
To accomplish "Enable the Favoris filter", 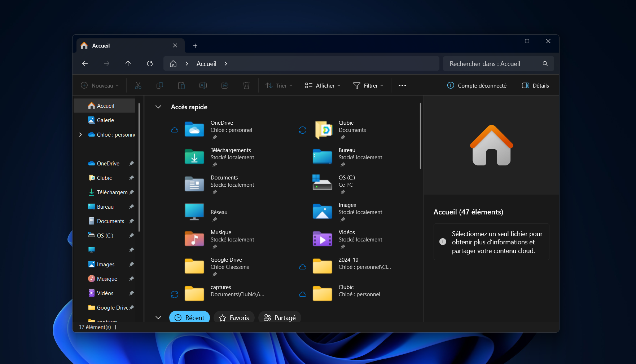I will [x=234, y=318].
